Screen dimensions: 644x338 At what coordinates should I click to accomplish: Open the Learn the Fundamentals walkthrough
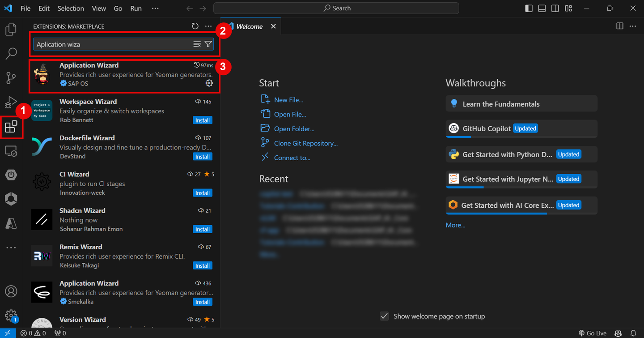pyautogui.click(x=521, y=104)
